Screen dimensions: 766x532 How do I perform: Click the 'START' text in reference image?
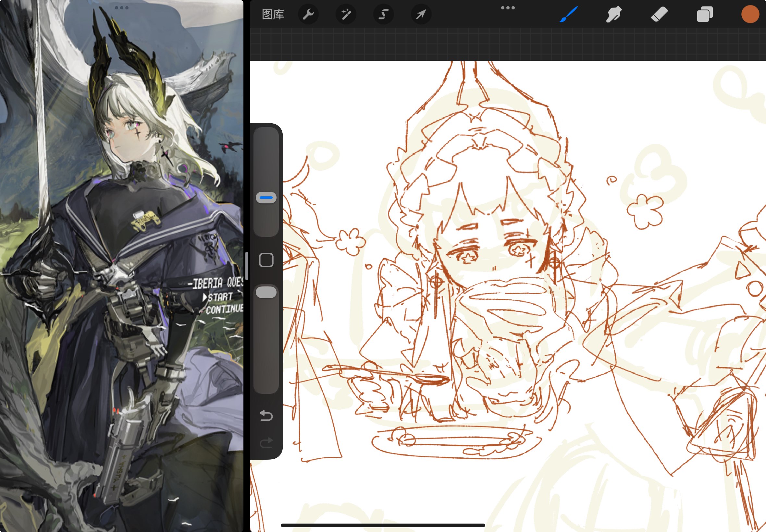point(220,297)
